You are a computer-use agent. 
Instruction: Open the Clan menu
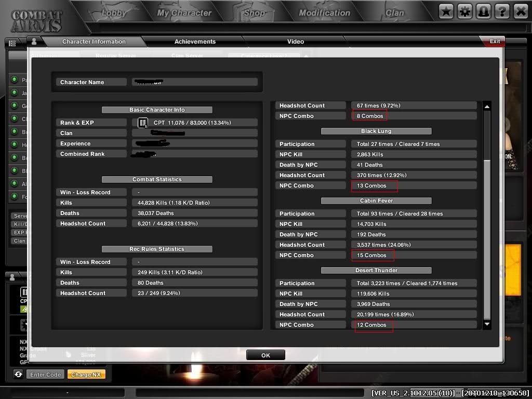click(394, 13)
